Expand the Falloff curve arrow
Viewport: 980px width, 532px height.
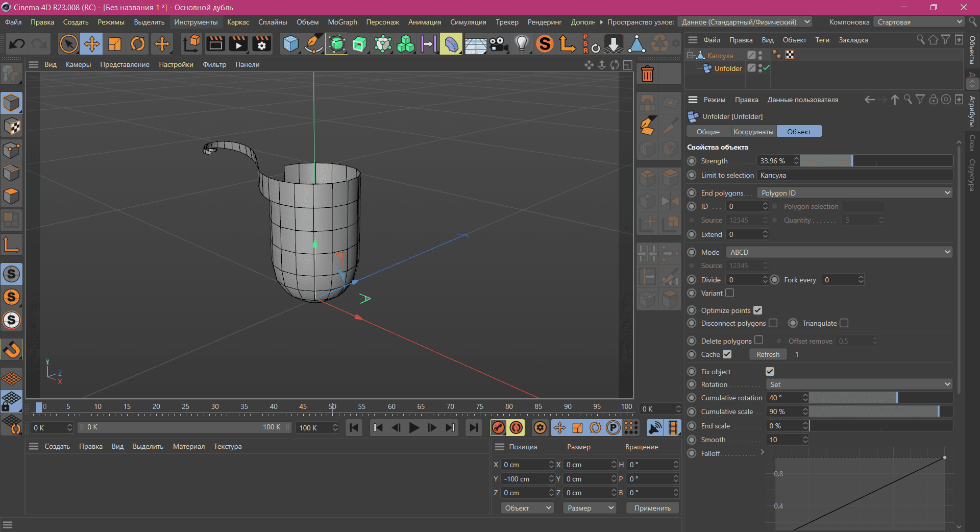pyautogui.click(x=763, y=452)
